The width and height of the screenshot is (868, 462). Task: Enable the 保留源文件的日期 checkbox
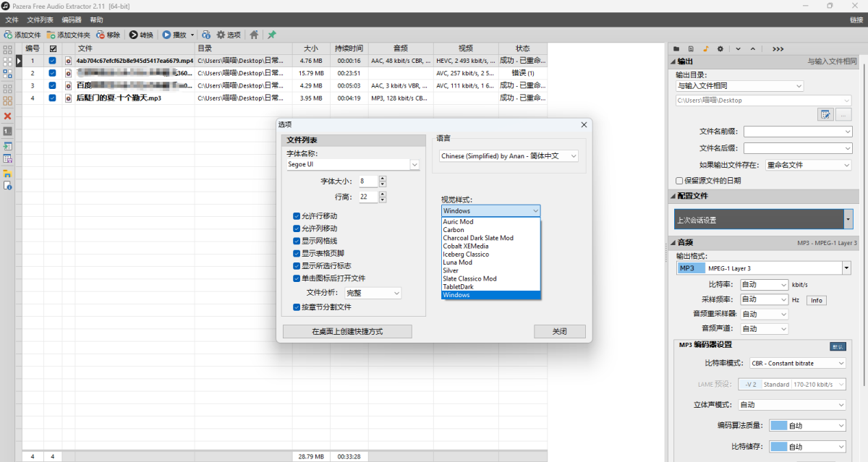pos(678,179)
